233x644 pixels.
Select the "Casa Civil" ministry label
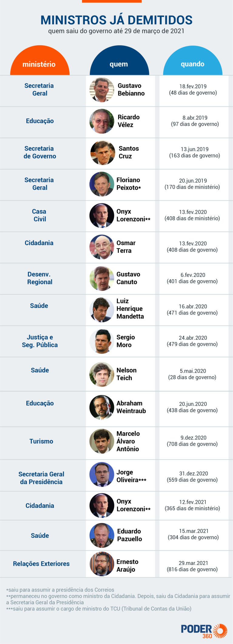pyautogui.click(x=39, y=215)
